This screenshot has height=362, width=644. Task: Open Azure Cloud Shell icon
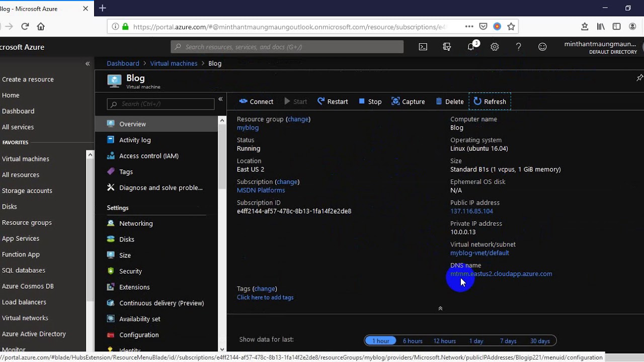[x=423, y=47]
